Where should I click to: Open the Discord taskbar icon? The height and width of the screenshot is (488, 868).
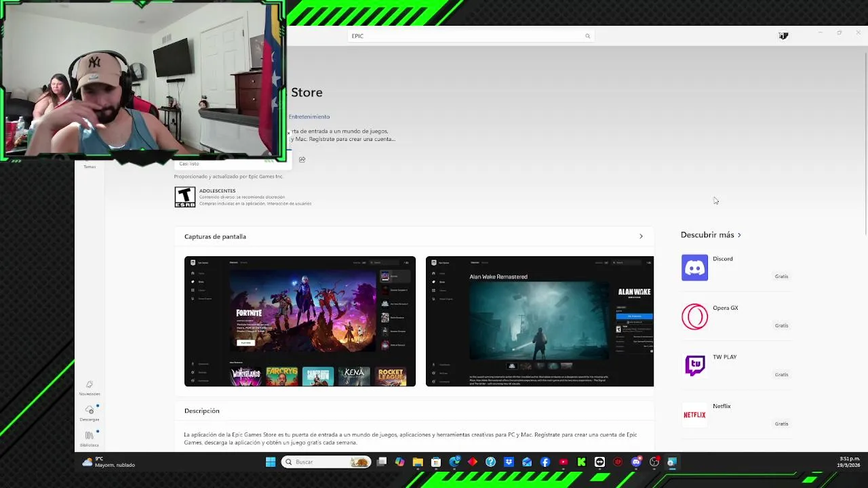636,462
